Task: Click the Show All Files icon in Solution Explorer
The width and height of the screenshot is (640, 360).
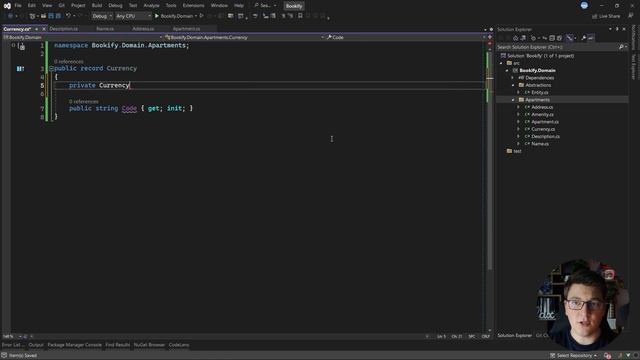Action: (x=559, y=38)
